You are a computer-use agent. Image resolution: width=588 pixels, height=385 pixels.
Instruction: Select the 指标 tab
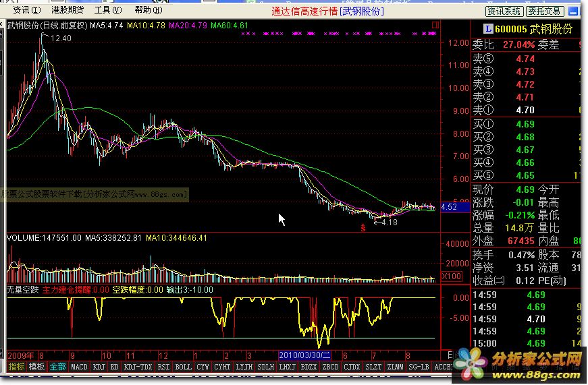tap(16, 367)
